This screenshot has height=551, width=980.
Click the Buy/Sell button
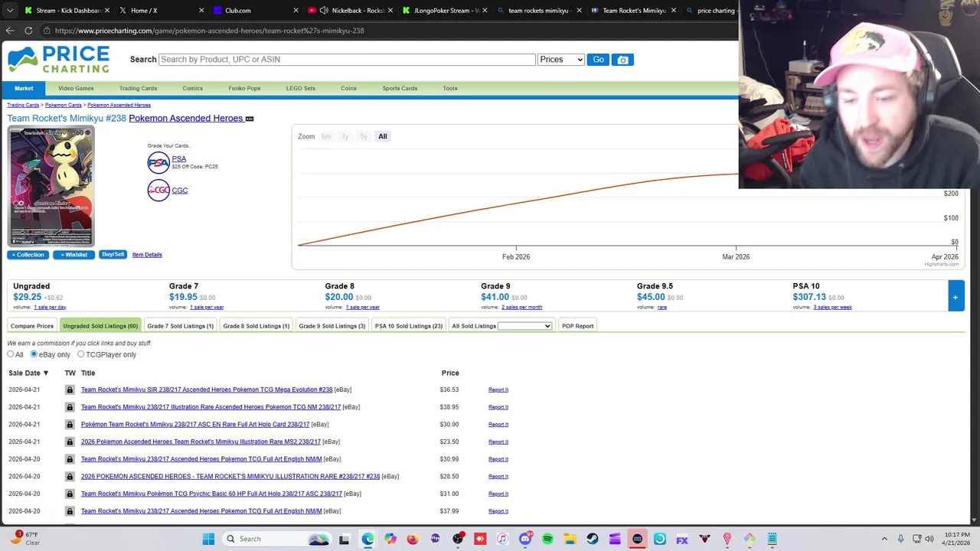[x=113, y=254]
